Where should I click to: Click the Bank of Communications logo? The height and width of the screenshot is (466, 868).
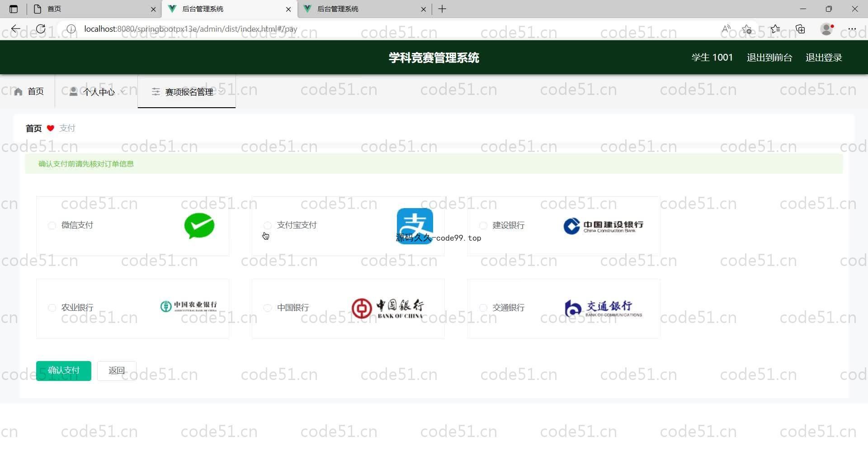point(603,308)
